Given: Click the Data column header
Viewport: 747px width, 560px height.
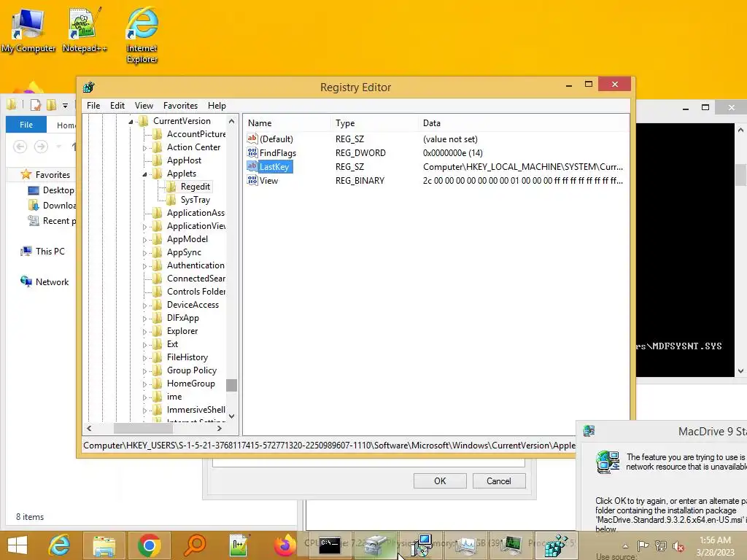Looking at the screenshot, I should (524, 122).
